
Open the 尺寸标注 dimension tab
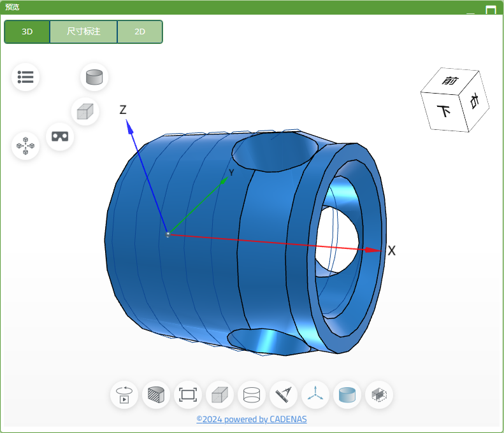83,32
